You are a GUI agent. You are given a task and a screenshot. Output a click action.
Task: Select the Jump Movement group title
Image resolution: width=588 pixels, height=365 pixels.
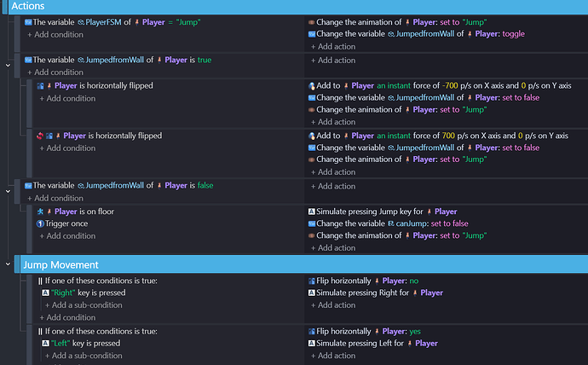coord(61,265)
